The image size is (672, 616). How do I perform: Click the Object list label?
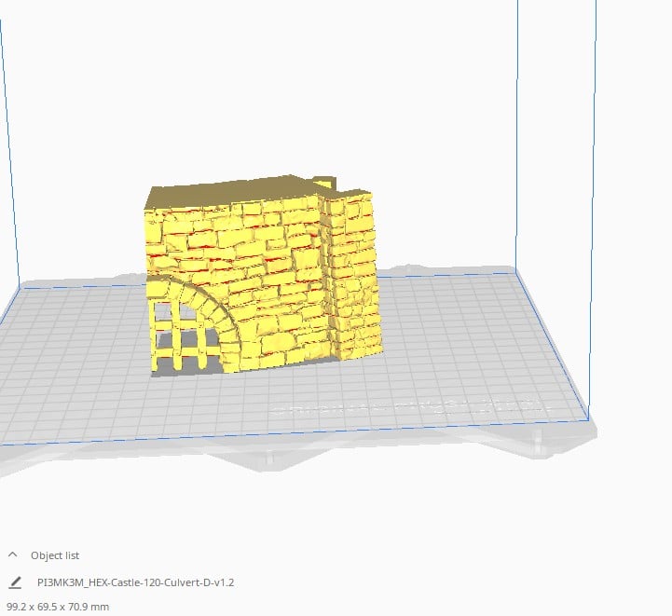coord(55,555)
